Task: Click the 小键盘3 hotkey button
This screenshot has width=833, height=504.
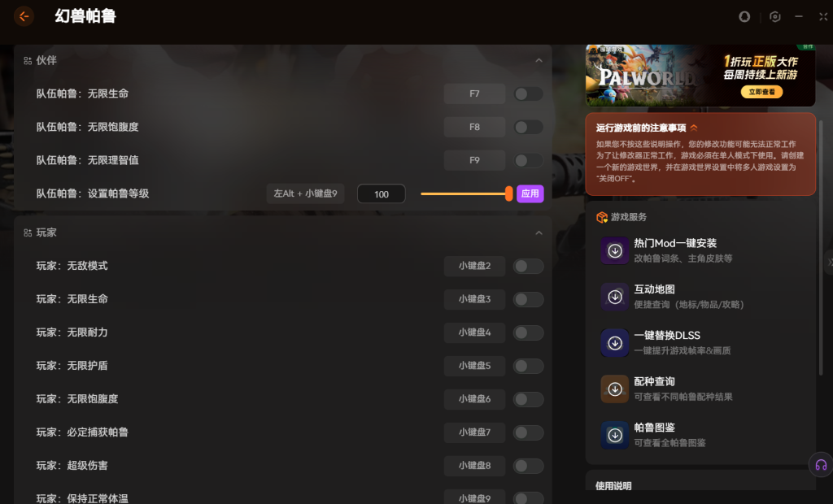Action: 474,299
